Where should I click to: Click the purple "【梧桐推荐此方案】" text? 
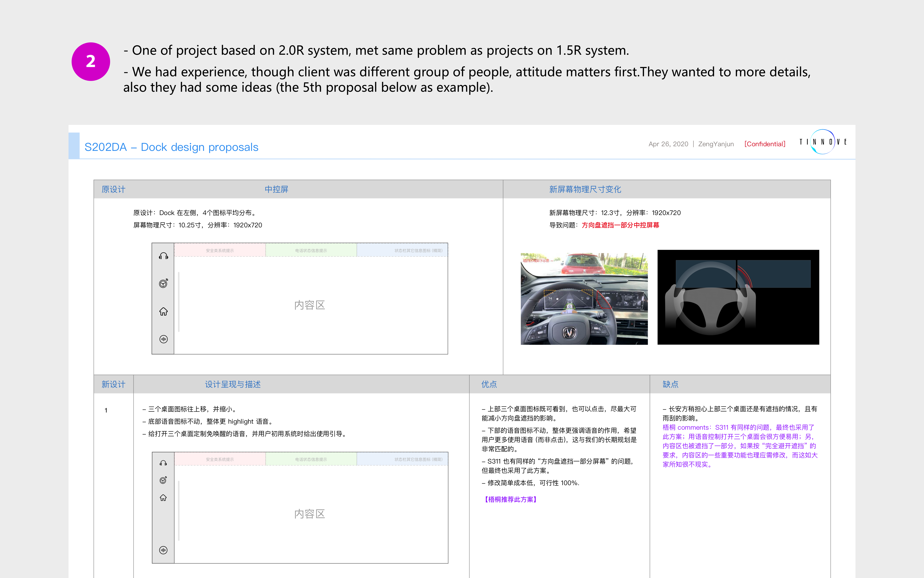click(x=511, y=500)
